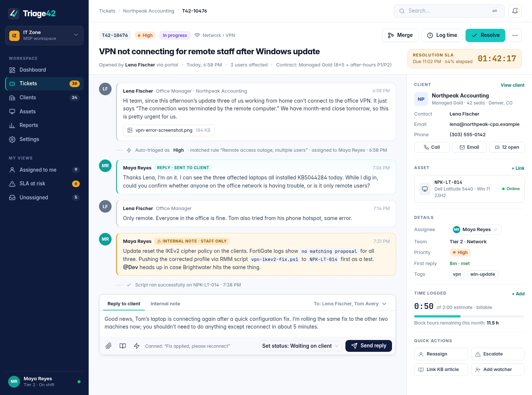The width and height of the screenshot is (532, 395).
Task: Open the Dashboard sidebar item
Action: (44, 70)
